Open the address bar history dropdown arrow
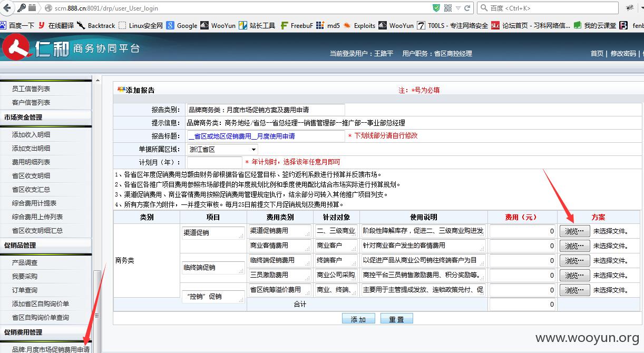The height and width of the screenshot is (353, 644). coord(458,8)
